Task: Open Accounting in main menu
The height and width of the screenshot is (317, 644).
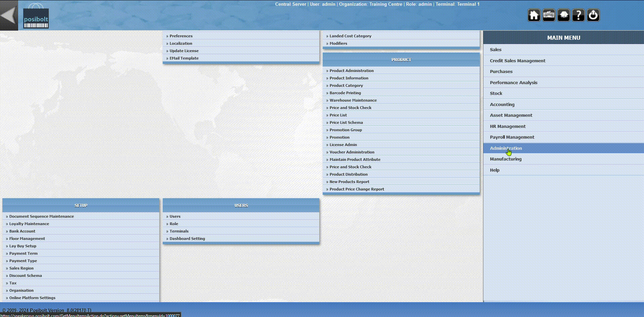Action: [502, 104]
